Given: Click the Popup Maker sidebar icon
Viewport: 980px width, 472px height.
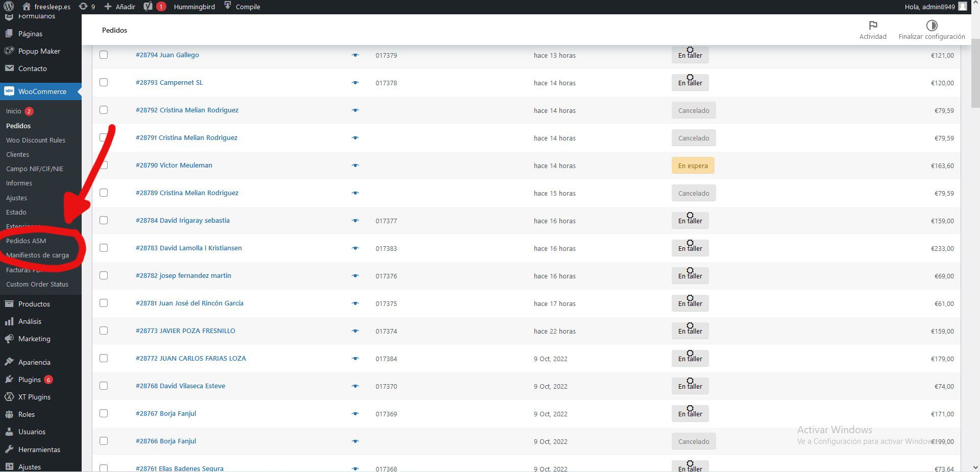Looking at the screenshot, I should click(9, 51).
